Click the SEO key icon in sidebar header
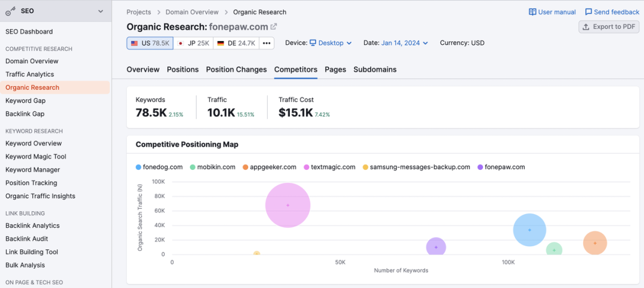Screen dimensions: 644x288 [11, 11]
